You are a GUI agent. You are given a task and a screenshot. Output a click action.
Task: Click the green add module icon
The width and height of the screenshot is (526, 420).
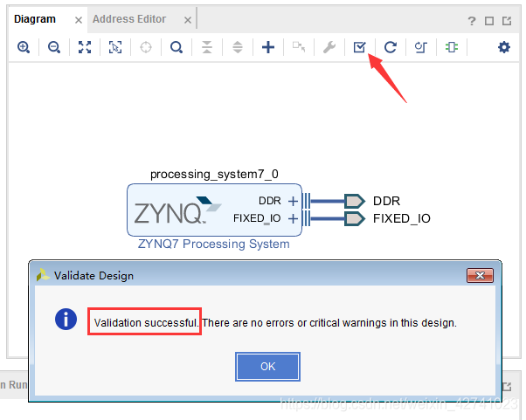451,47
